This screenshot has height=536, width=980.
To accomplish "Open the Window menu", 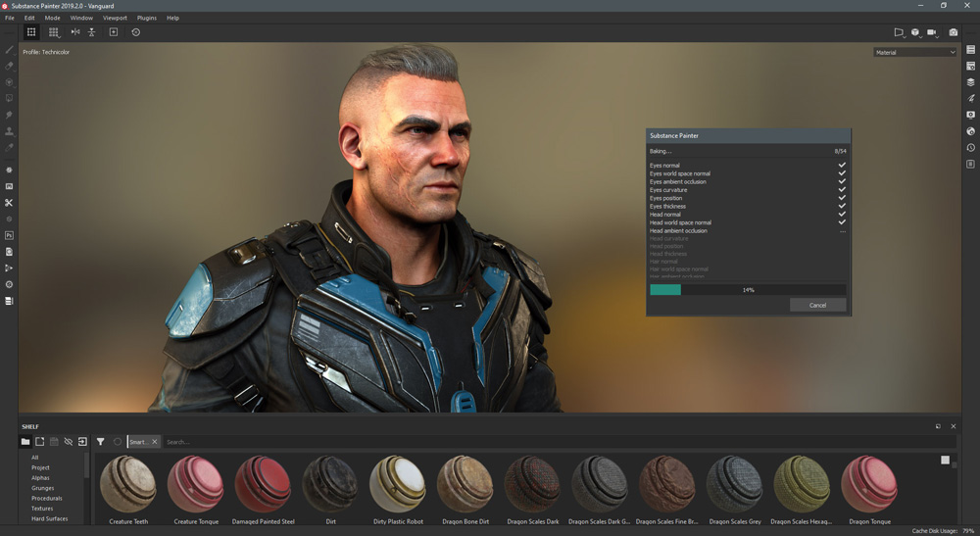I will click(x=81, y=18).
